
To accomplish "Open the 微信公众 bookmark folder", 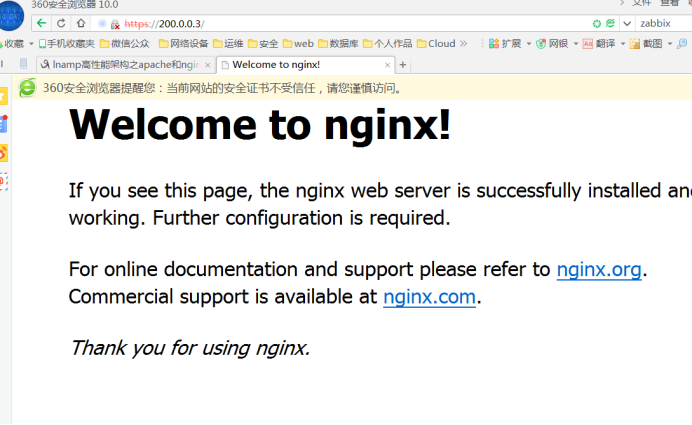I will click(125, 44).
